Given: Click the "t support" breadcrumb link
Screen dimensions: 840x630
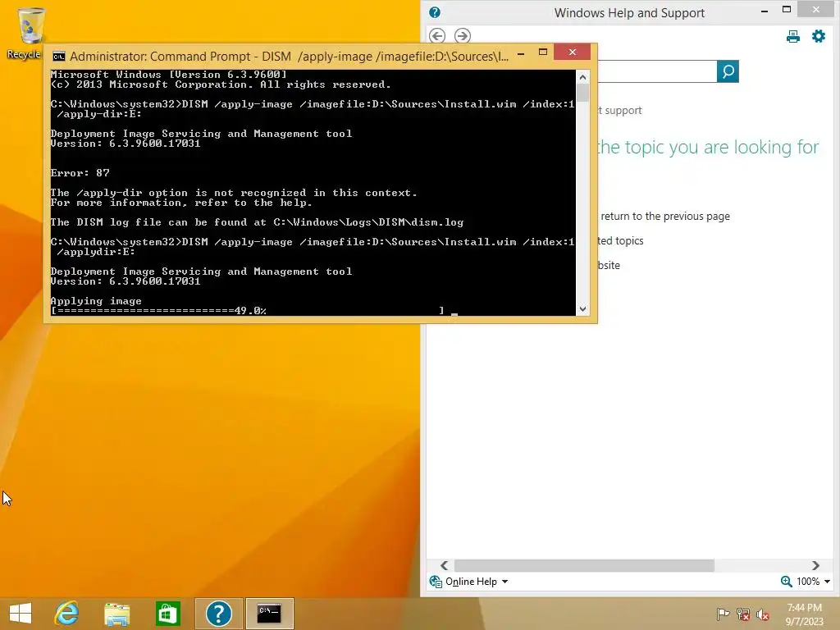Looking at the screenshot, I should click(620, 111).
